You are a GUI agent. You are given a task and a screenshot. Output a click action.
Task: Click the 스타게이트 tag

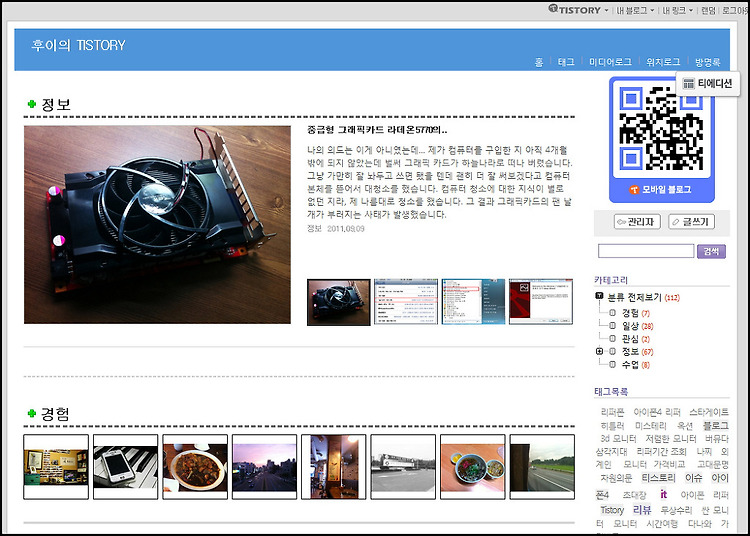(708, 412)
